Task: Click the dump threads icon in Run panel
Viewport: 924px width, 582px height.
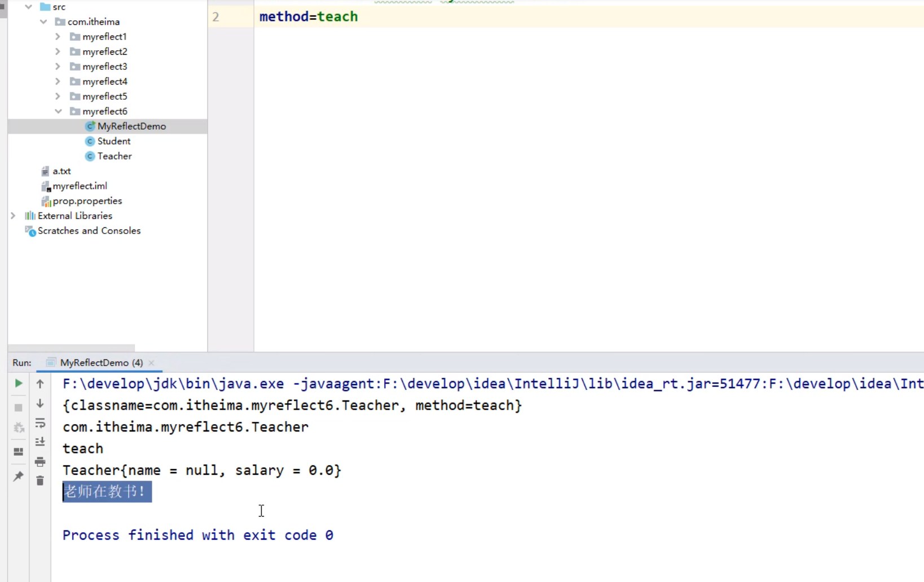Action: click(18, 428)
